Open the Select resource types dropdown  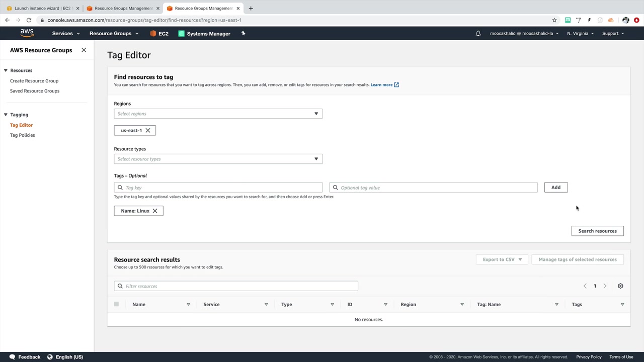coord(218,159)
